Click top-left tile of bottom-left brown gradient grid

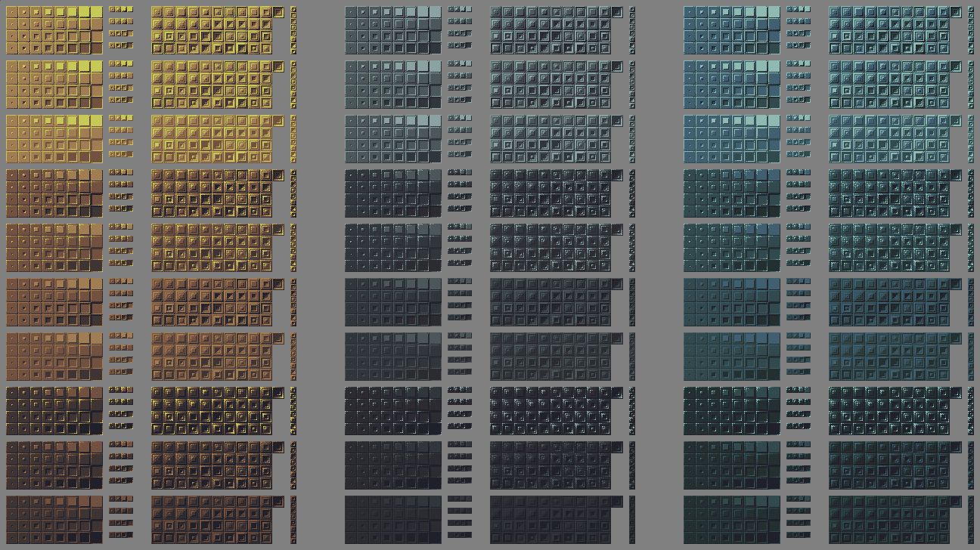[x=12, y=502]
